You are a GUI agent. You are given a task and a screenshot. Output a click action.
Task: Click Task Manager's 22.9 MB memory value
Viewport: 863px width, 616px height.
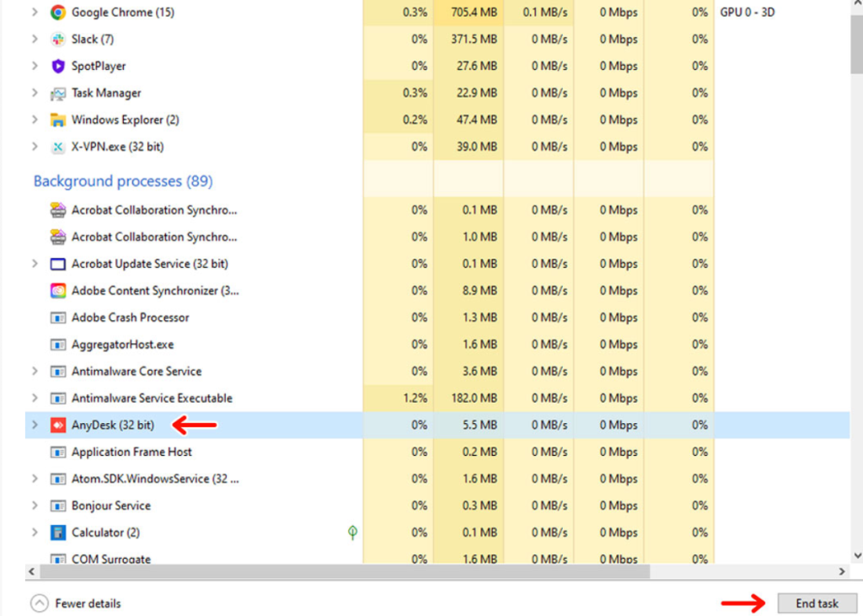tap(477, 93)
